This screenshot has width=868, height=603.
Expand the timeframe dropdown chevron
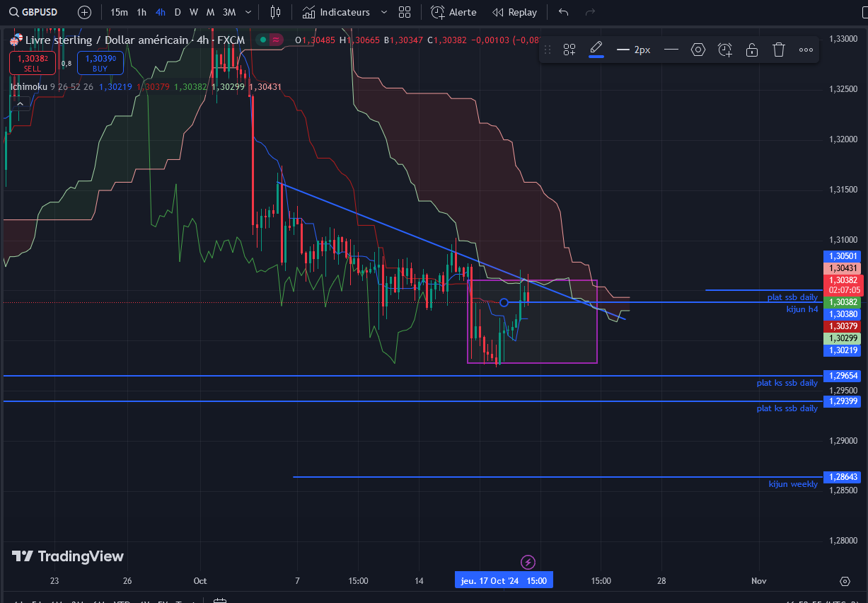tap(248, 12)
